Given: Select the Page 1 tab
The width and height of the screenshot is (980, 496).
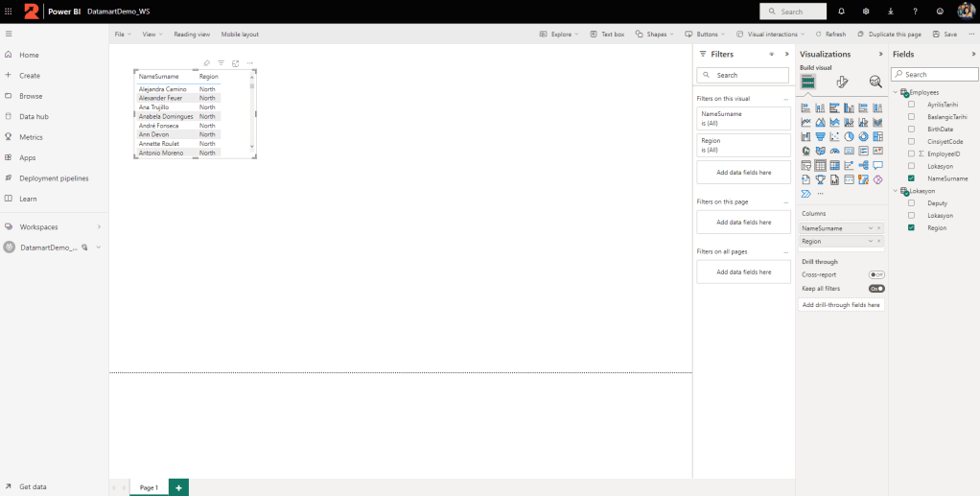Looking at the screenshot, I should coord(150,487).
